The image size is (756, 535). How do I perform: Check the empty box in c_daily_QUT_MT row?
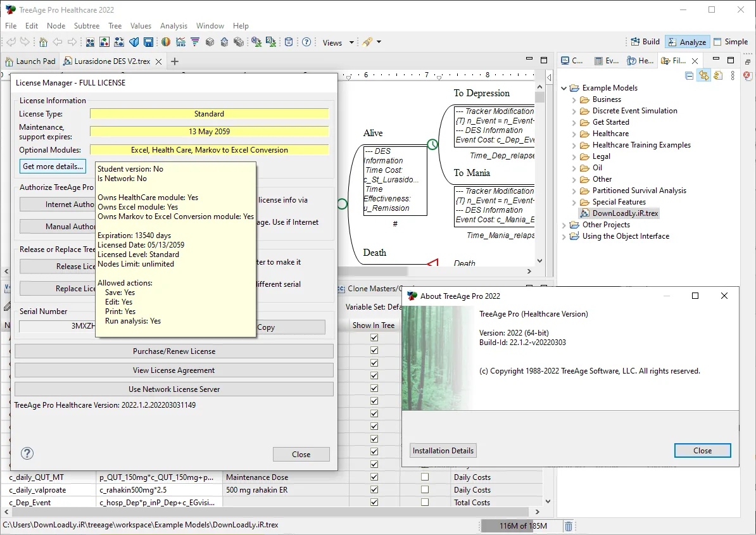pos(425,477)
